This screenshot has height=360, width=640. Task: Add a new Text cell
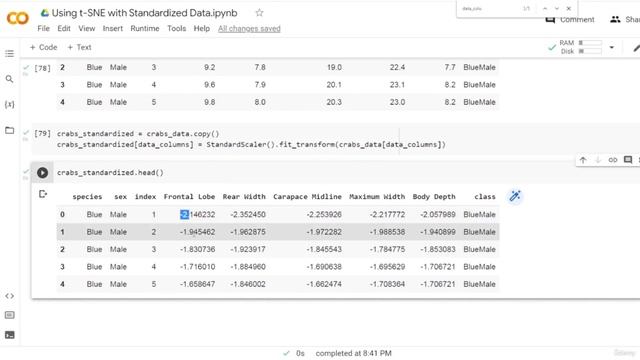click(79, 47)
